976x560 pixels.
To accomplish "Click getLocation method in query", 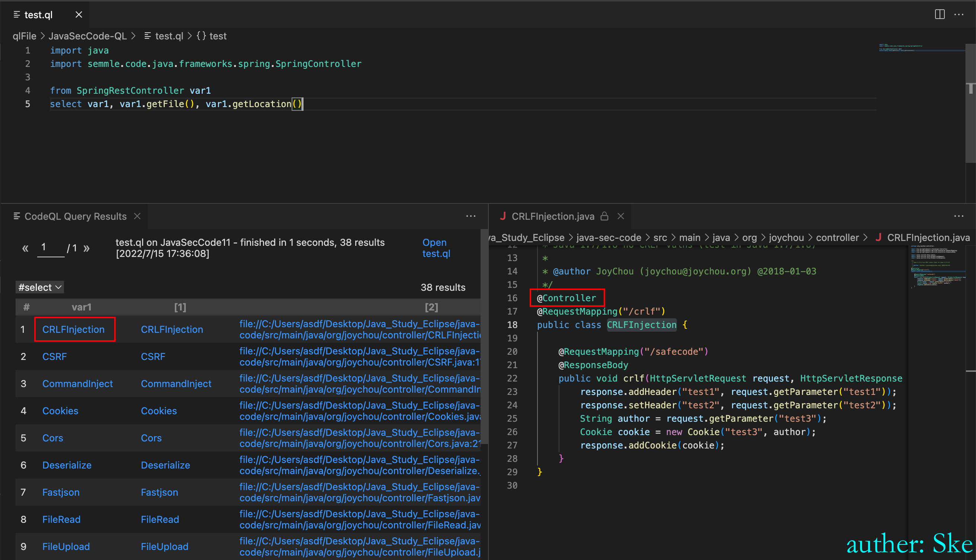I will (x=261, y=104).
